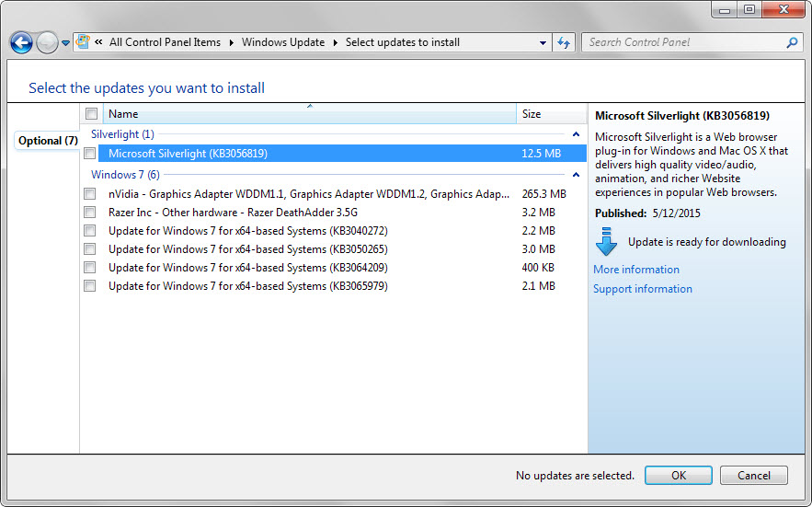Toggle the select-all checkbox in header

pos(92,113)
